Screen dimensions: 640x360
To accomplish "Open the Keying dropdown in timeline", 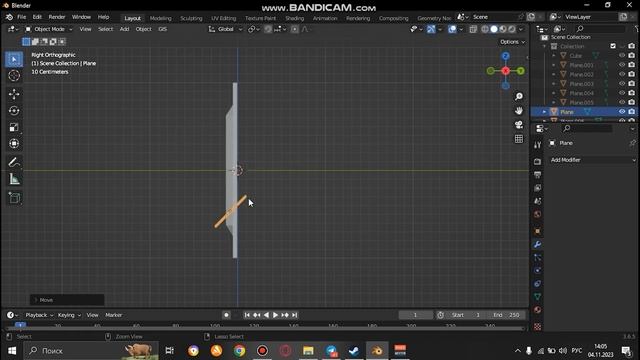I will point(69,315).
